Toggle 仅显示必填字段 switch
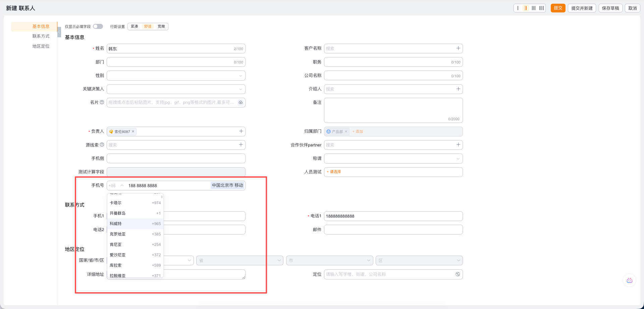644x309 pixels. click(98, 27)
